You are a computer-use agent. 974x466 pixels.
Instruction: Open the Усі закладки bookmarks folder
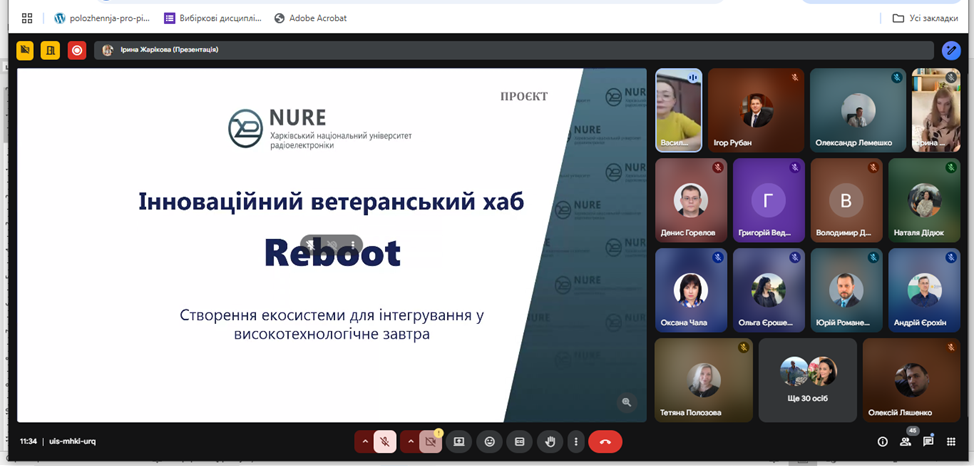pyautogui.click(x=926, y=18)
